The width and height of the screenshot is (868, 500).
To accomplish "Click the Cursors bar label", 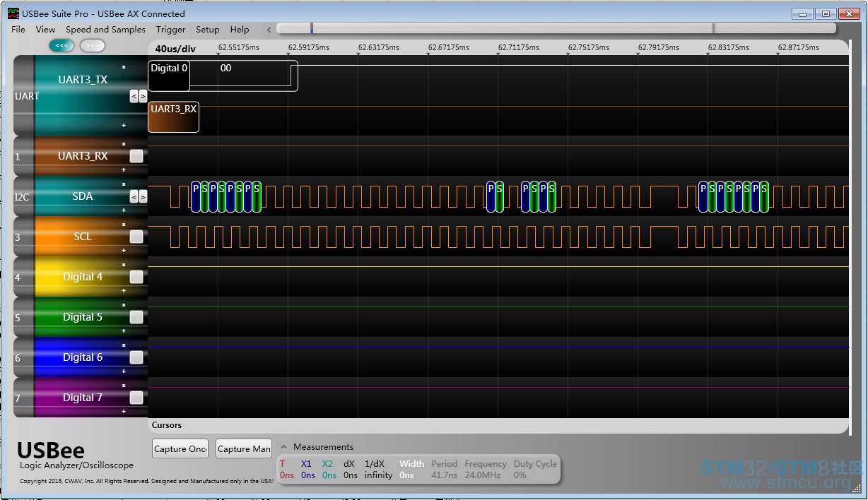I will [167, 425].
